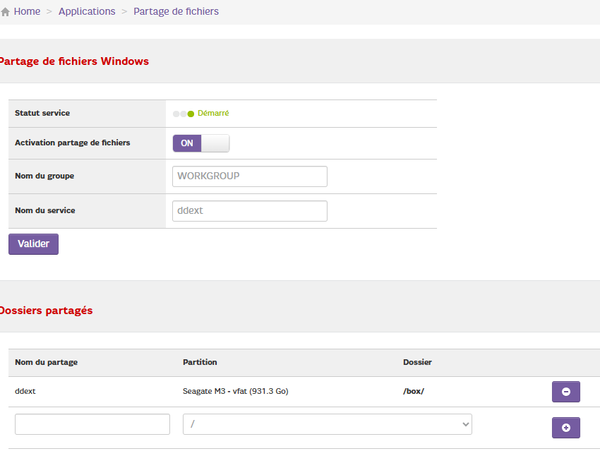This screenshot has height=451, width=600.
Task: Click the /box/ folder path
Action: 413,391
